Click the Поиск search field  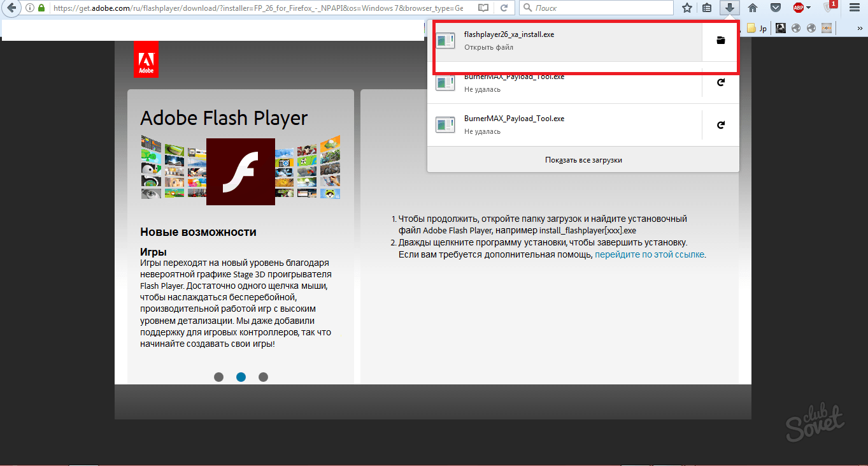click(596, 8)
